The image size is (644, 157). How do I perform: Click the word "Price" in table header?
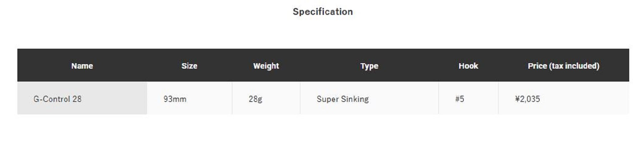[x=537, y=66]
